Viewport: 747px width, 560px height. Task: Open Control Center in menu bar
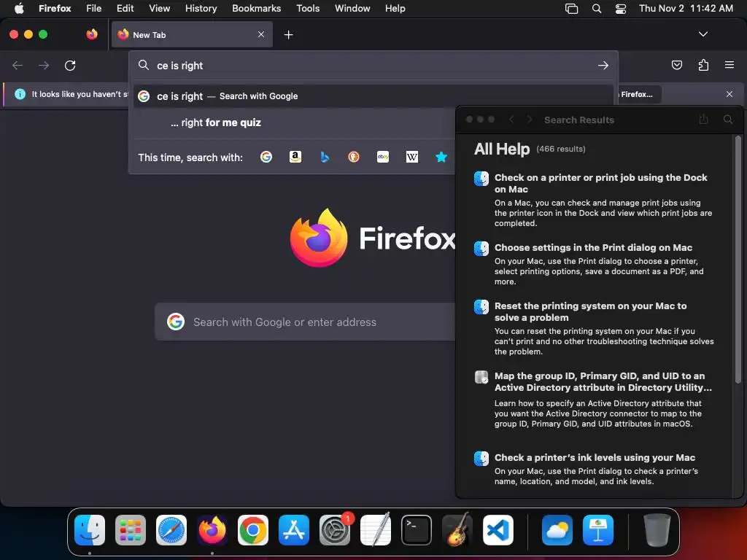point(620,8)
